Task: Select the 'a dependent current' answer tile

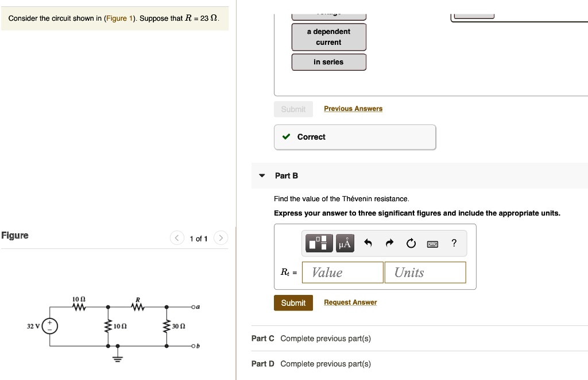Action: coord(328,37)
